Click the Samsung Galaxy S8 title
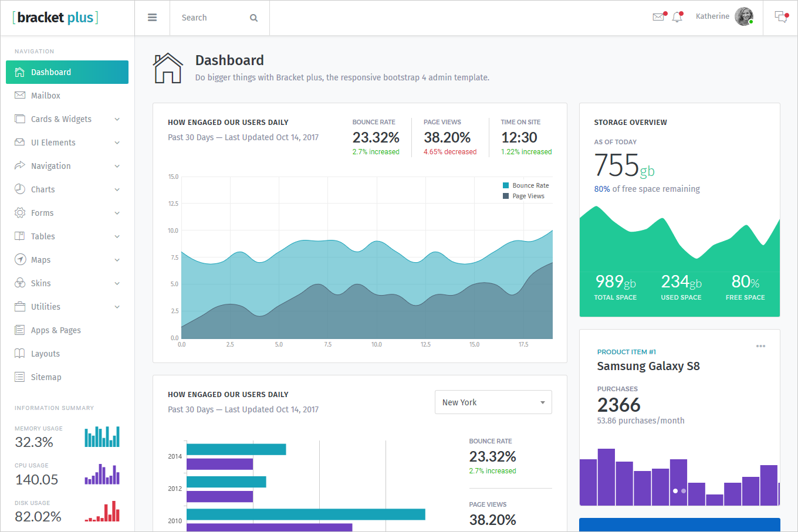 648,366
